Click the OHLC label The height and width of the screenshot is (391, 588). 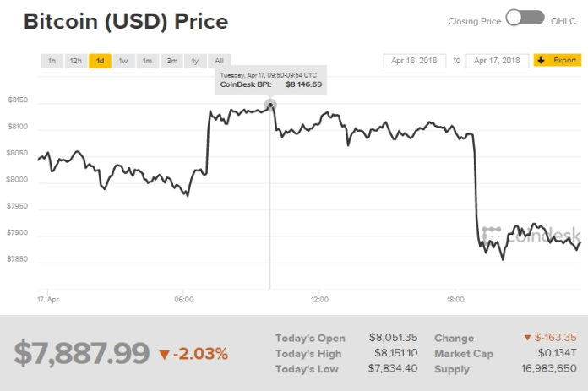tap(562, 20)
